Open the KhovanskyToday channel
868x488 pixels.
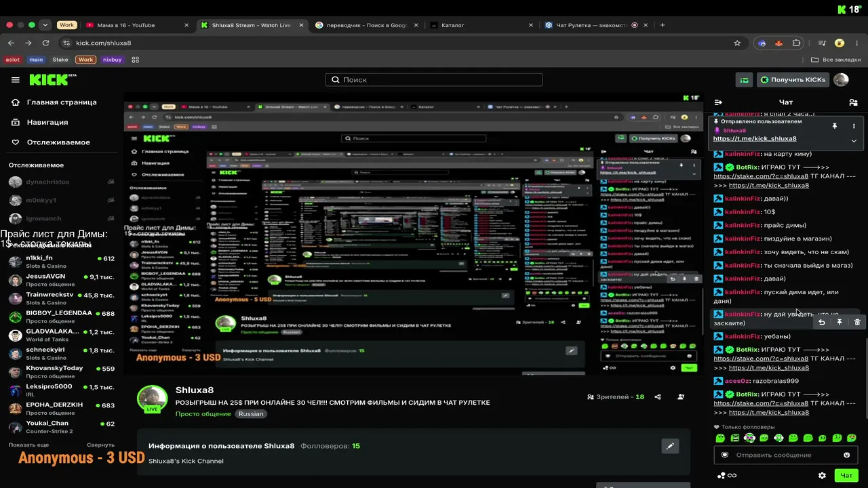pyautogui.click(x=61, y=371)
